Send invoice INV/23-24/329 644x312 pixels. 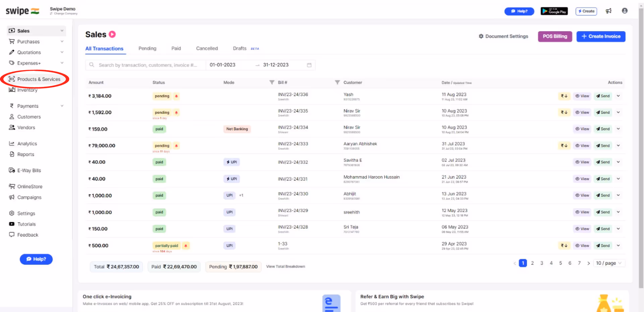click(603, 212)
